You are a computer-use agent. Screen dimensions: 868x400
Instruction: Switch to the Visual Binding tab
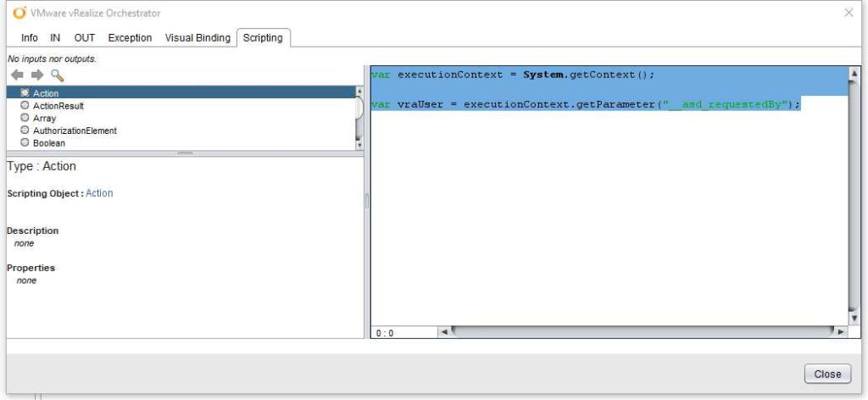[x=198, y=37]
